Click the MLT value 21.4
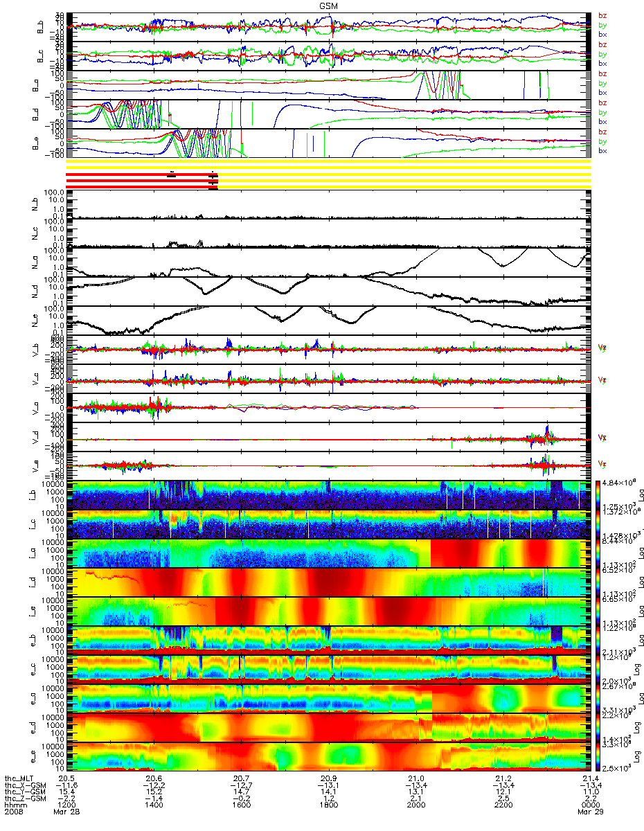 [x=590, y=779]
